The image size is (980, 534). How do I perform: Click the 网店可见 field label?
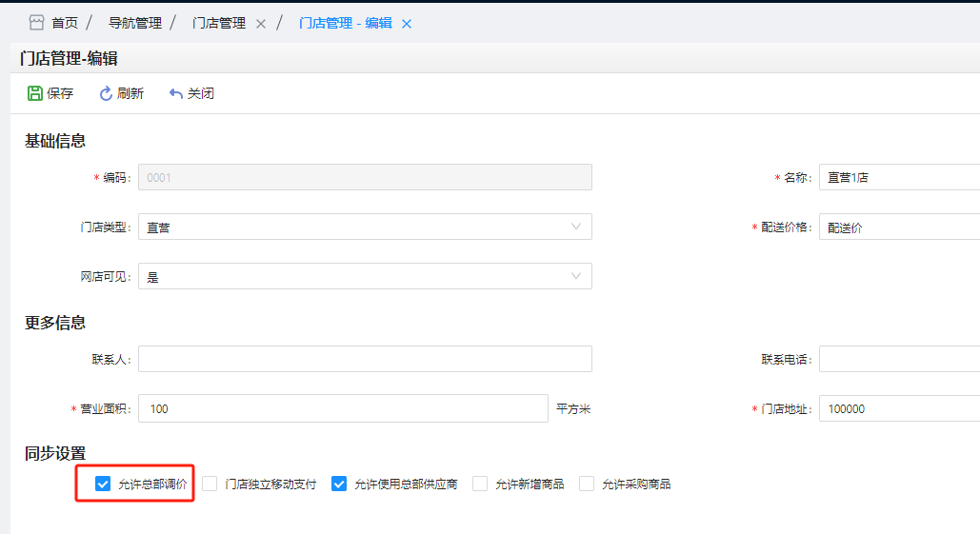(105, 277)
